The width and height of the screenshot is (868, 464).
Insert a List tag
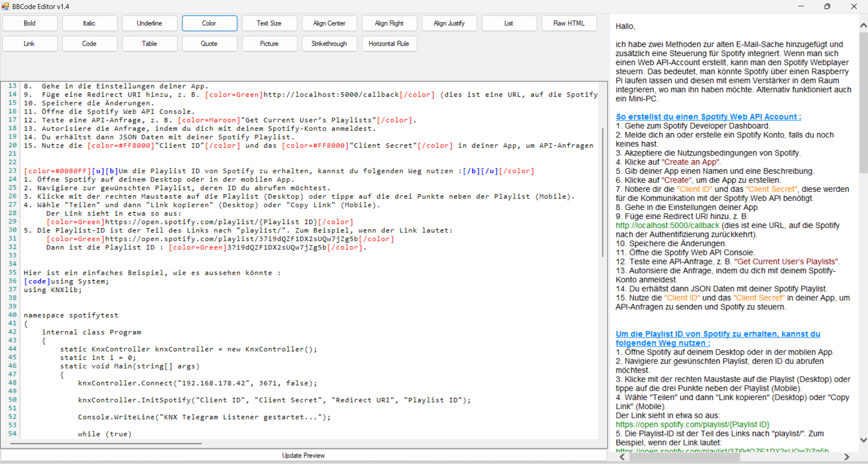[x=509, y=23]
